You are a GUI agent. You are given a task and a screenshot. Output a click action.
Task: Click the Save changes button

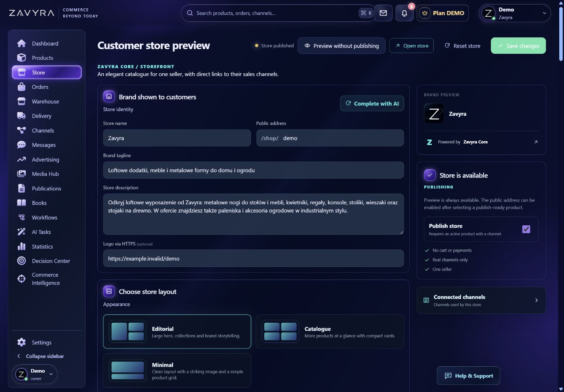pos(518,46)
